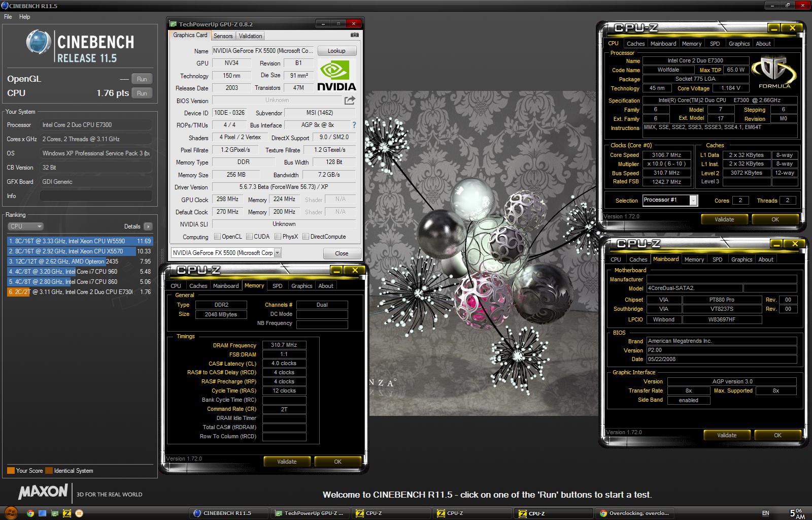Screen dimensions: 812x520
Task: Click the MAXON logo
Action: pyautogui.click(x=43, y=492)
